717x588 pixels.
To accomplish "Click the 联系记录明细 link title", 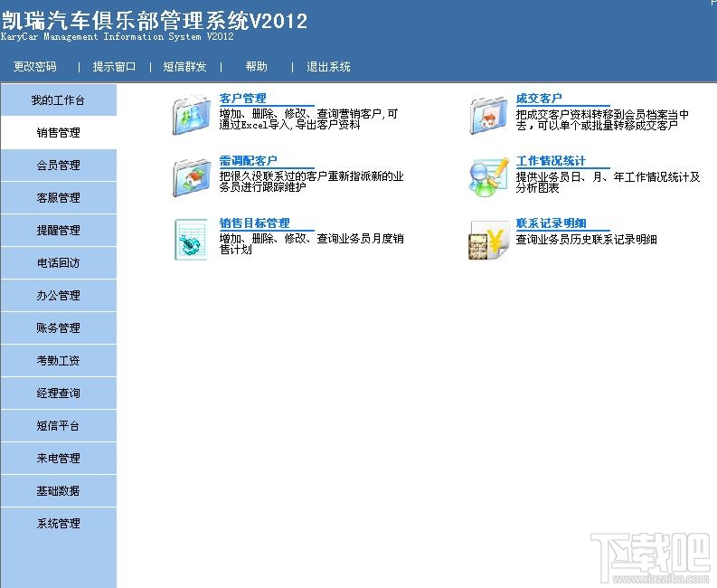I will [551, 223].
